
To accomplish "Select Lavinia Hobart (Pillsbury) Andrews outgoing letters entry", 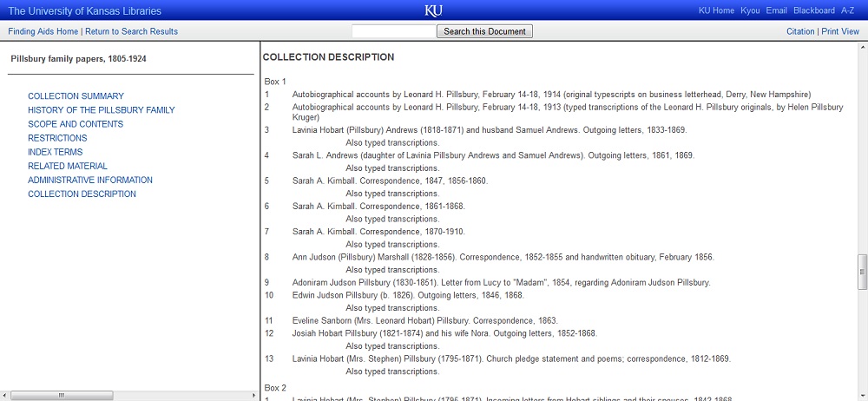I will [x=490, y=130].
